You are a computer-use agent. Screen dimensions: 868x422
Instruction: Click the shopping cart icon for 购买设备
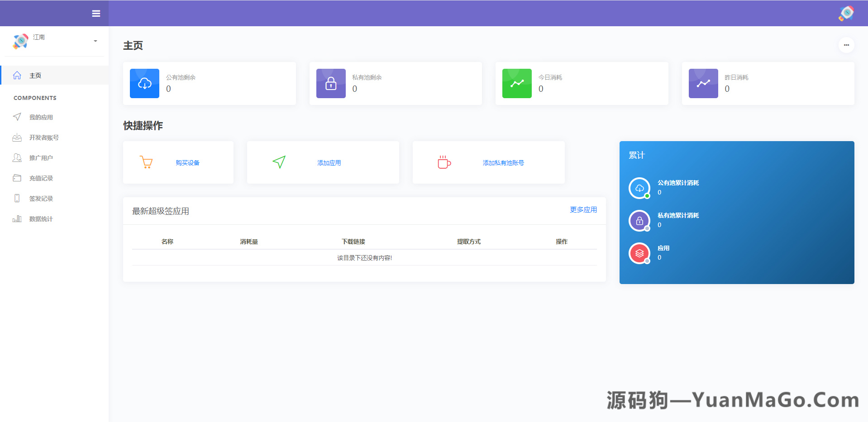tap(146, 162)
